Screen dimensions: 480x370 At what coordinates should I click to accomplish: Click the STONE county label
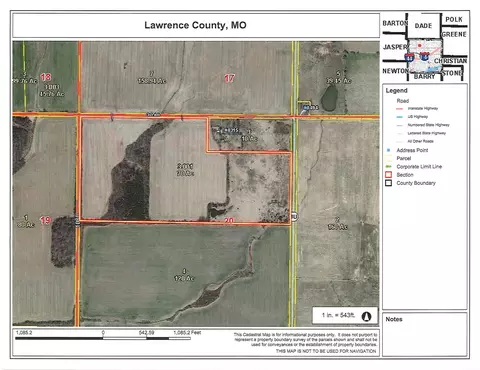click(x=452, y=73)
